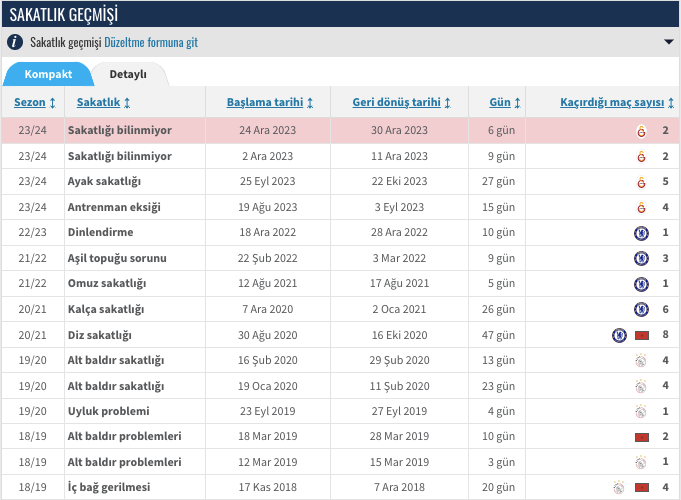The image size is (681, 500).
Task: Click sort arrows icon next to Sezon
Action: 53,103
